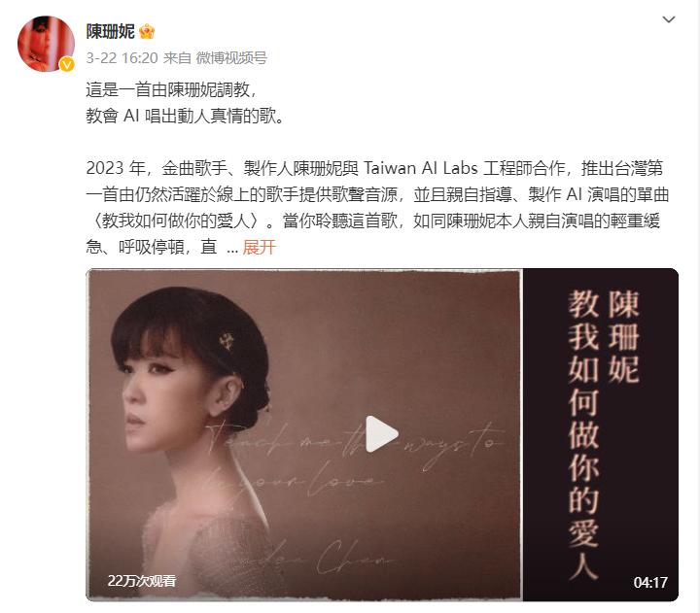Click the 来自 label next to timestamp
Screen dimensions: 700x613
click(x=177, y=58)
